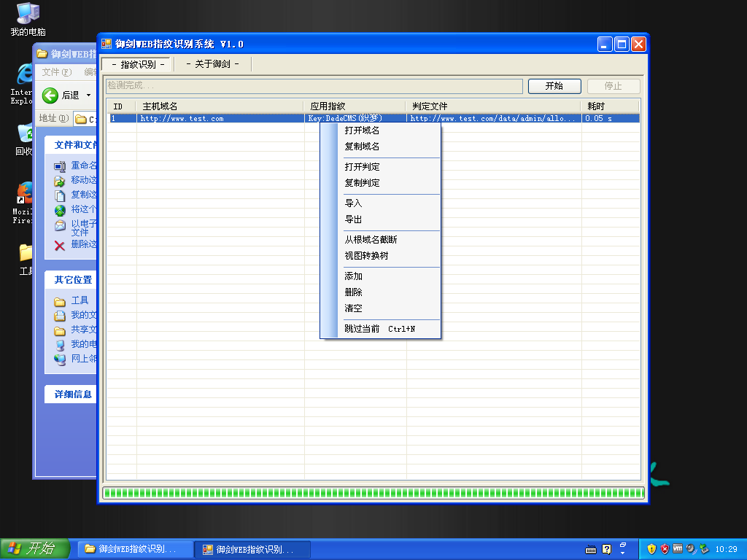This screenshot has height=560, width=747.
Task: Click VMware tools tray icon
Action: (x=678, y=549)
